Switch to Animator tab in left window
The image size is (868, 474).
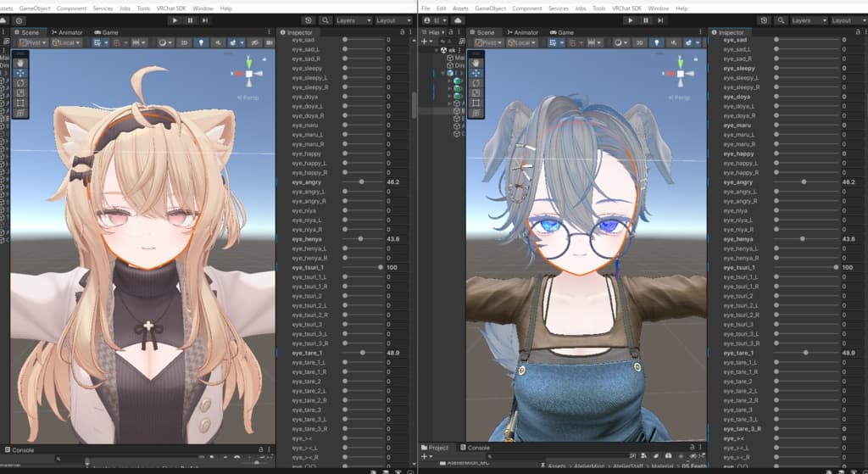click(x=66, y=32)
